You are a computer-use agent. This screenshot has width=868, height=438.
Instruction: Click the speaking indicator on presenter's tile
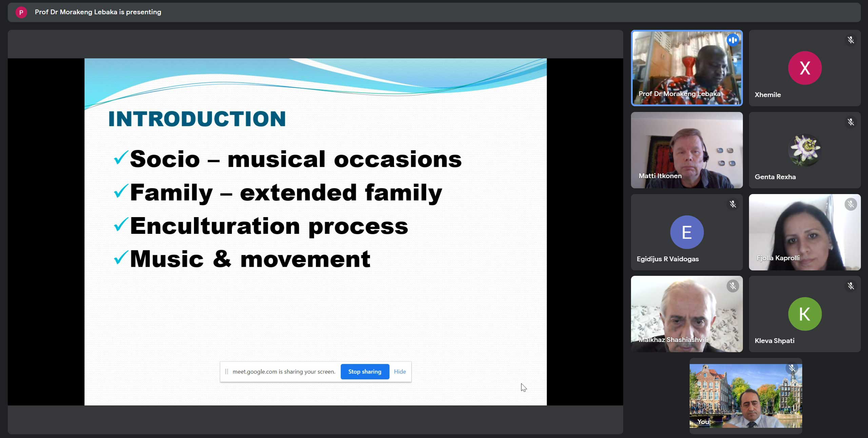[x=732, y=40]
